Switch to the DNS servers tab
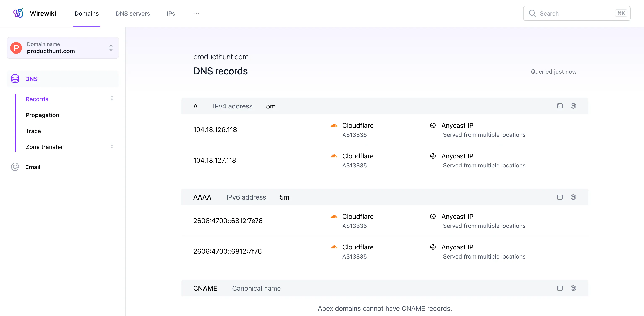This screenshot has height=316, width=644. point(133,13)
